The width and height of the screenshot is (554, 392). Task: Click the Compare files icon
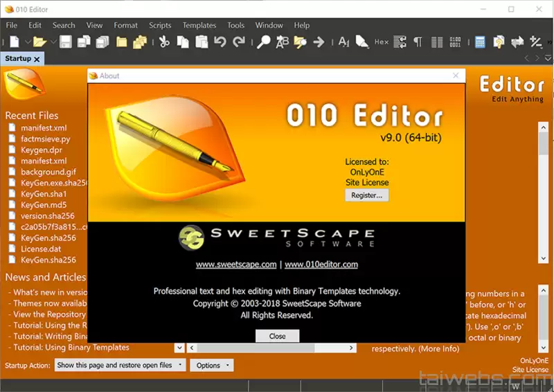499,42
